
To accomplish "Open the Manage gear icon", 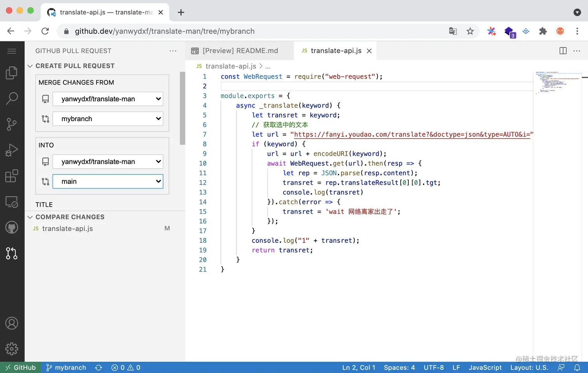I will click(12, 349).
